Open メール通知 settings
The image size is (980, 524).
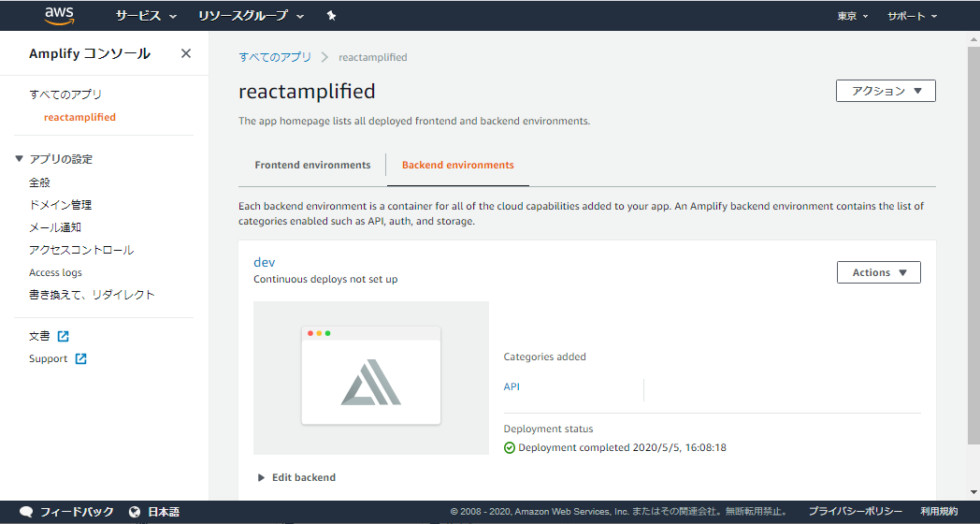[55, 227]
